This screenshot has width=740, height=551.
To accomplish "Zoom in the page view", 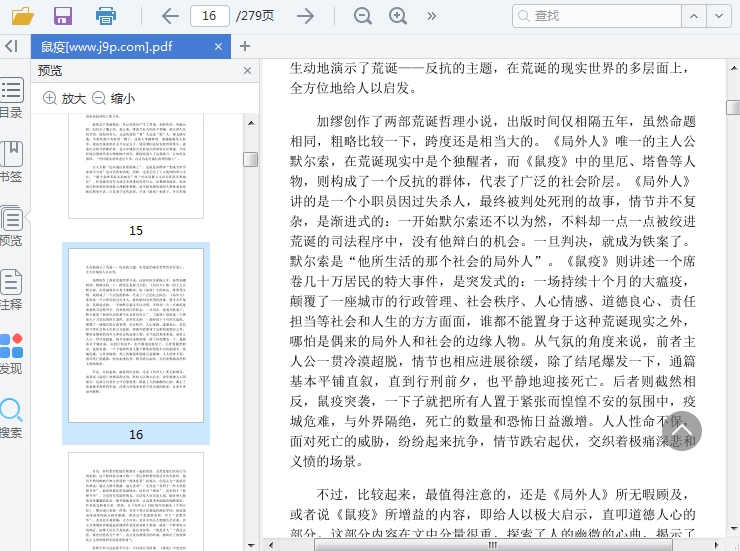I will pos(398,16).
